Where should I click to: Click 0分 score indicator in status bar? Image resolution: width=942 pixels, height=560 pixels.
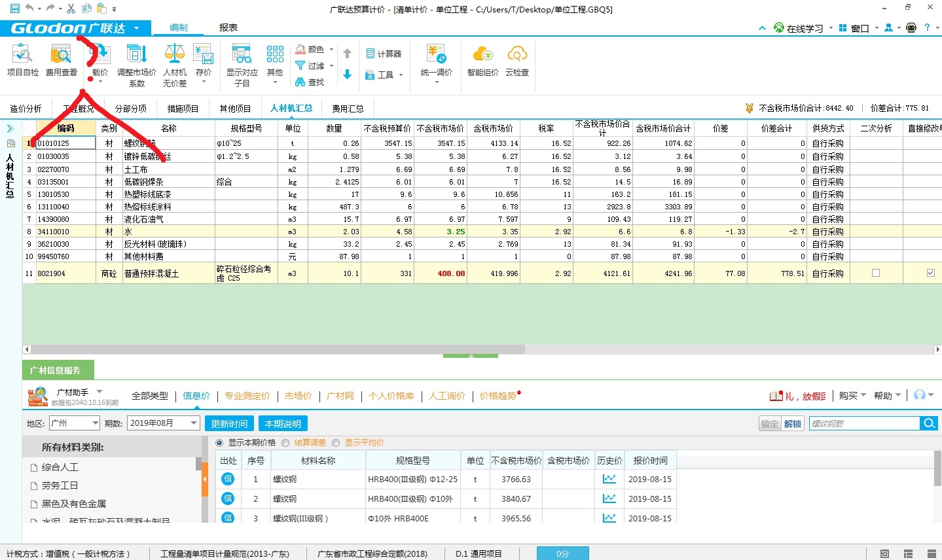[562, 553]
